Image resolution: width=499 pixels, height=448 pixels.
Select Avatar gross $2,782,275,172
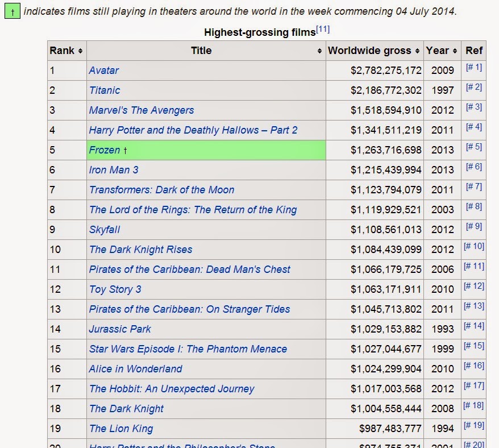(386, 70)
